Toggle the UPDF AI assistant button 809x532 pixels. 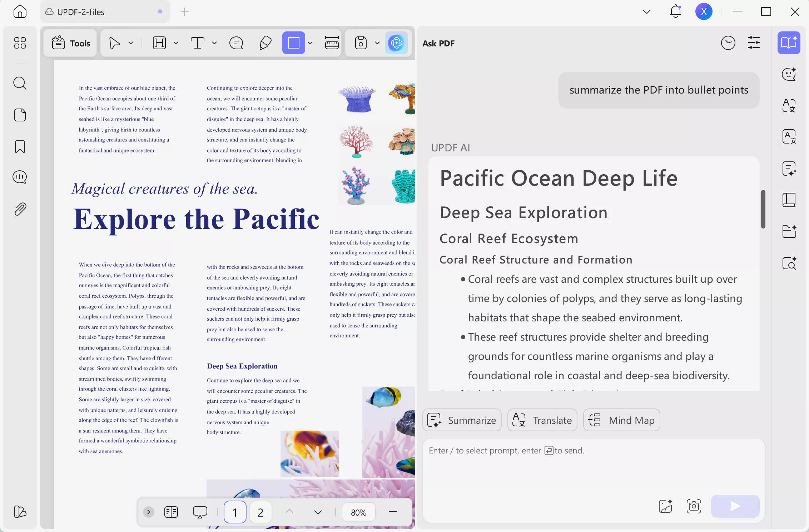[396, 43]
